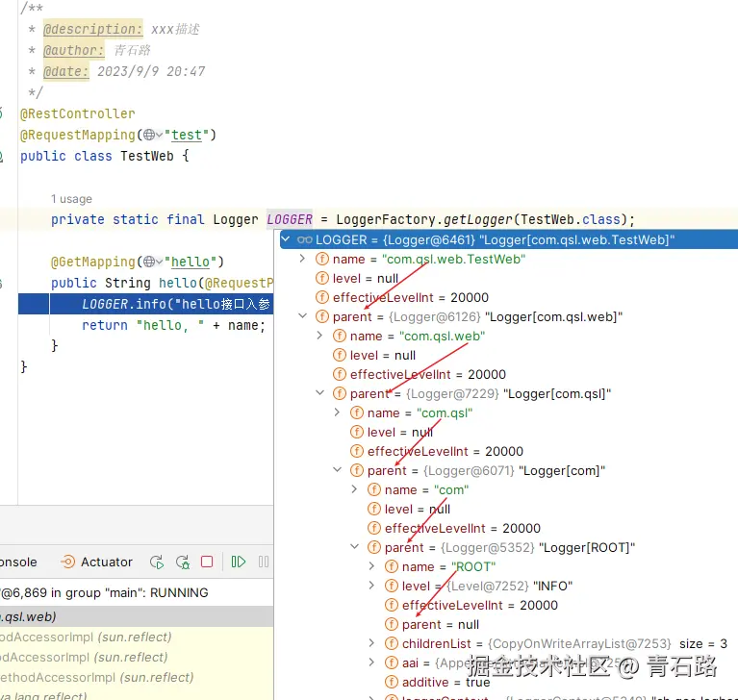Image resolution: width=738 pixels, height=700 pixels.
Task: Click the Rerun debug icon
Action: click(157, 562)
